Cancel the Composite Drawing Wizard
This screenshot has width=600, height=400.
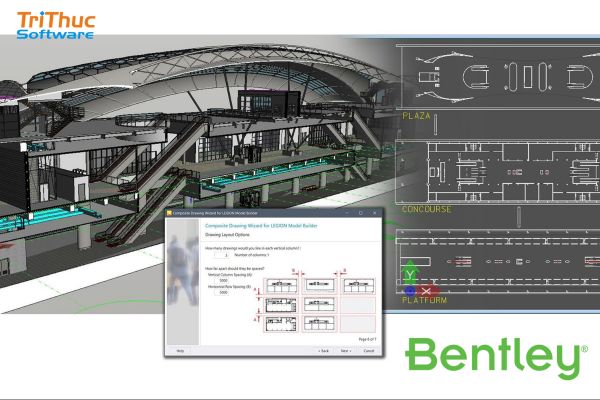[x=368, y=351]
